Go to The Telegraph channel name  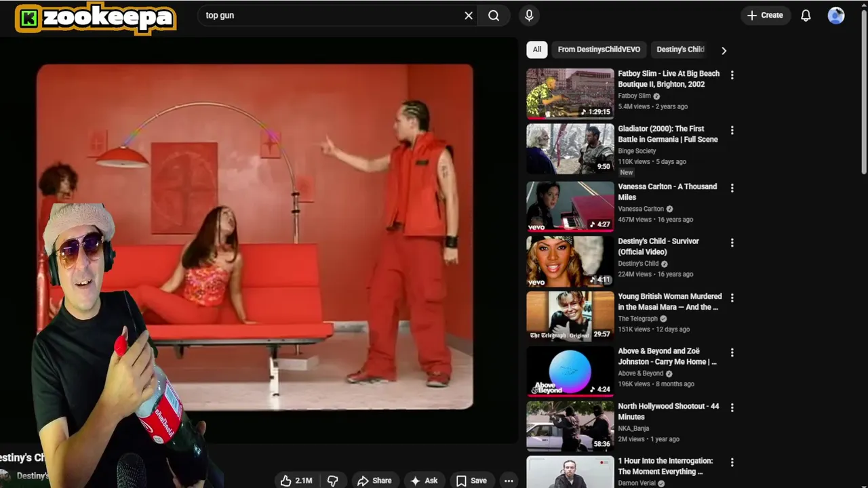coord(638,319)
